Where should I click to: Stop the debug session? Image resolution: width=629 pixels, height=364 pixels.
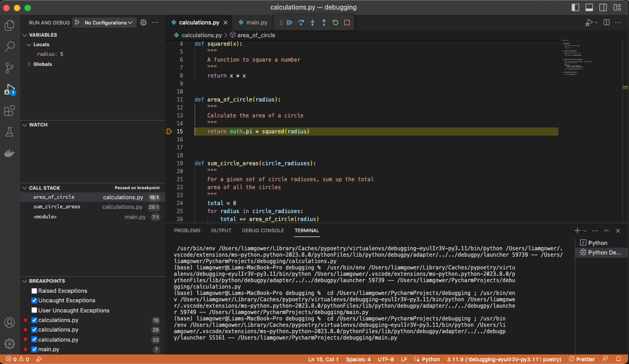347,22
